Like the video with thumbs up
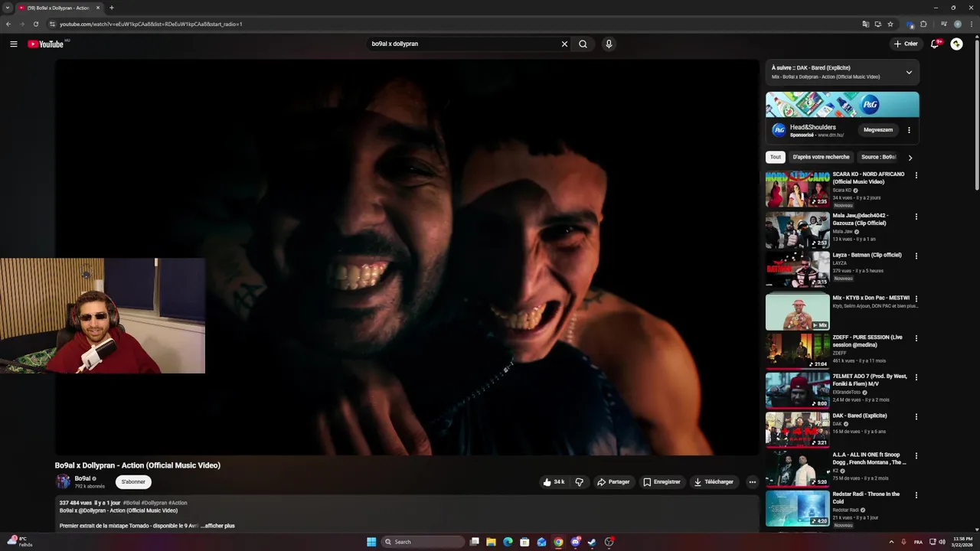Screen dimensions: 980x551 tap(554, 482)
